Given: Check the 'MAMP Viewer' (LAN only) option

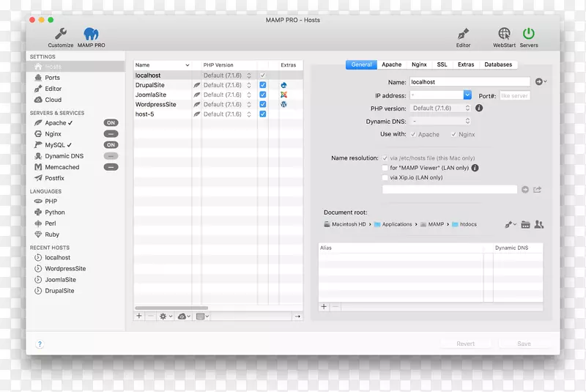Looking at the screenshot, I should pyautogui.click(x=385, y=168).
